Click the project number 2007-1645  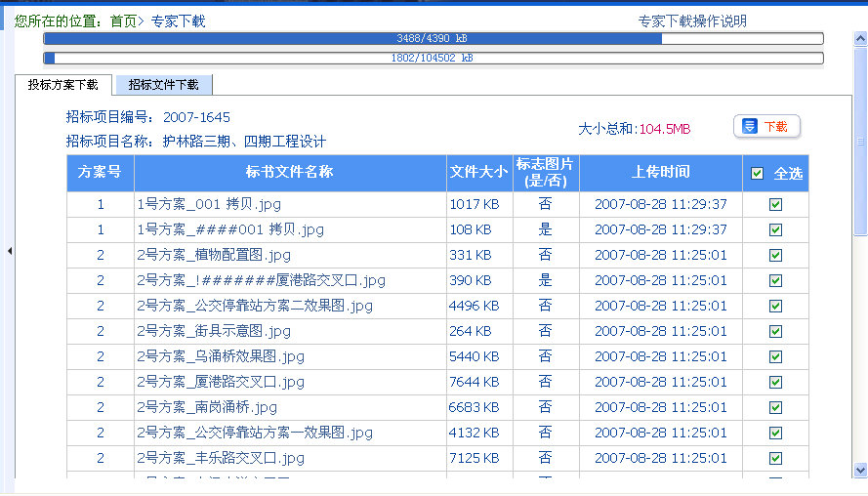tap(196, 117)
